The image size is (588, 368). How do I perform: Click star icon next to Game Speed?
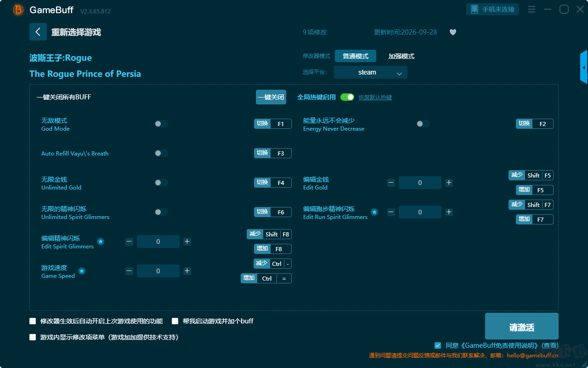(x=82, y=271)
